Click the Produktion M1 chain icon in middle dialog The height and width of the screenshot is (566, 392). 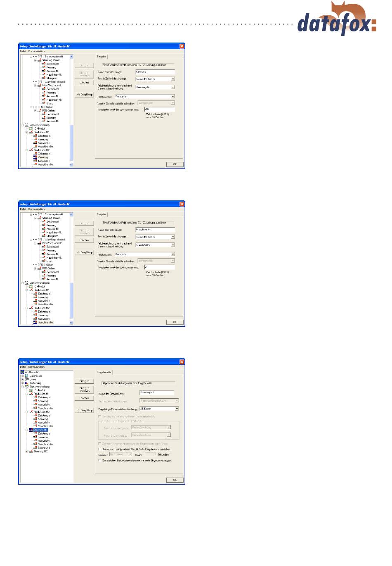click(31, 290)
